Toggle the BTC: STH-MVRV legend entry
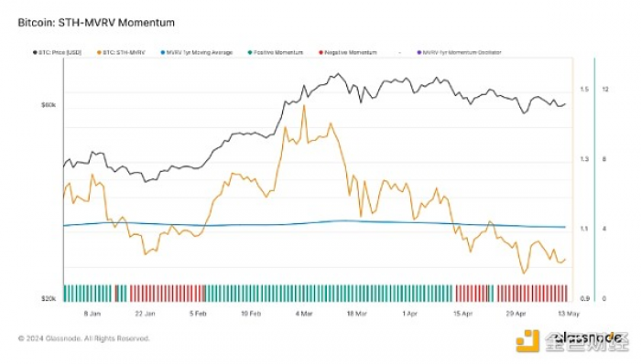This screenshot has width=641, height=364. [x=121, y=53]
